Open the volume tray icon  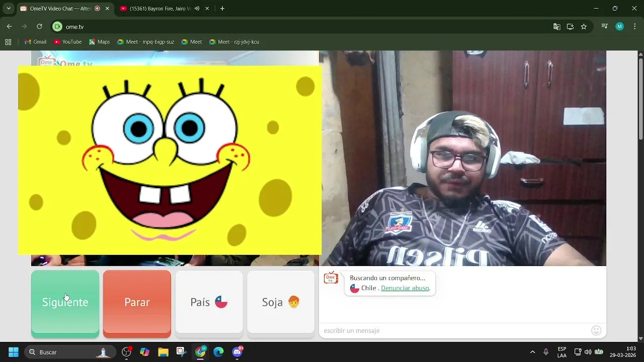(588, 352)
